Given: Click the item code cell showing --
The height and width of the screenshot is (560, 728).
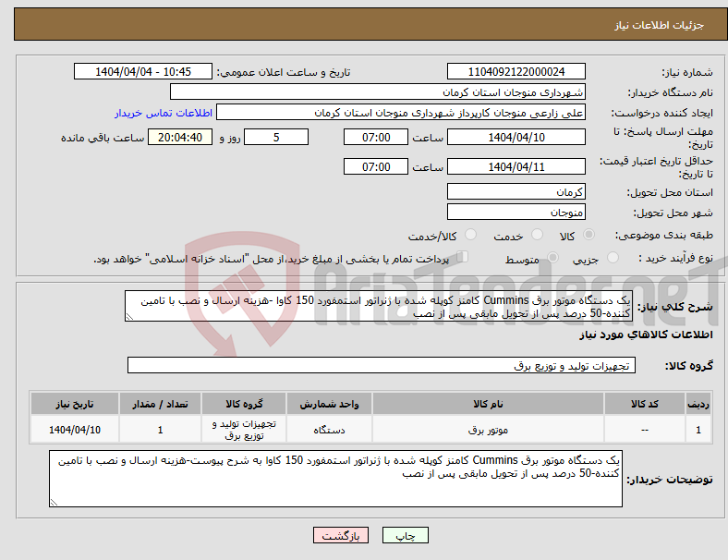Looking at the screenshot, I should click(645, 430).
